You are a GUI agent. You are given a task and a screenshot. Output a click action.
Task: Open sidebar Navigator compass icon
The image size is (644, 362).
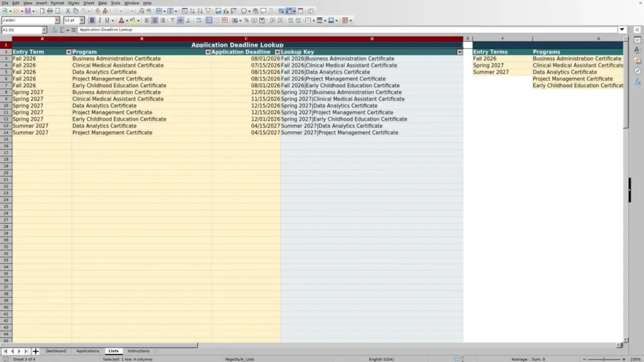638,71
